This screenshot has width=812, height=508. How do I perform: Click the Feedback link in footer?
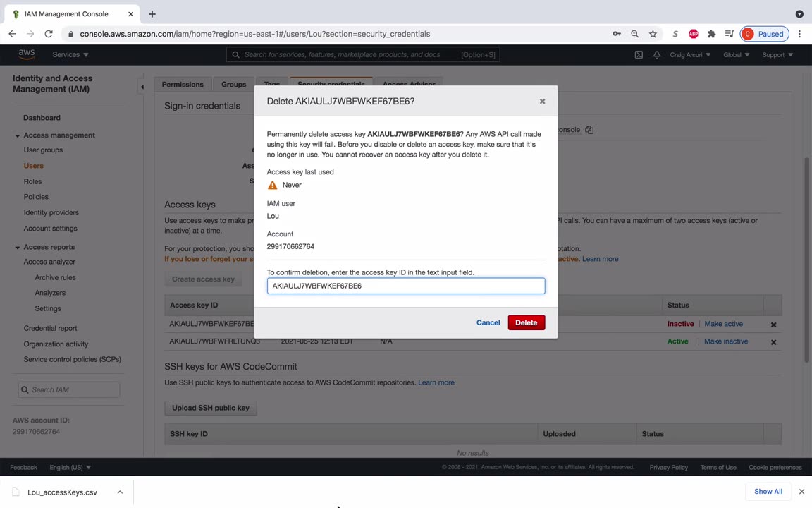pyautogui.click(x=23, y=468)
